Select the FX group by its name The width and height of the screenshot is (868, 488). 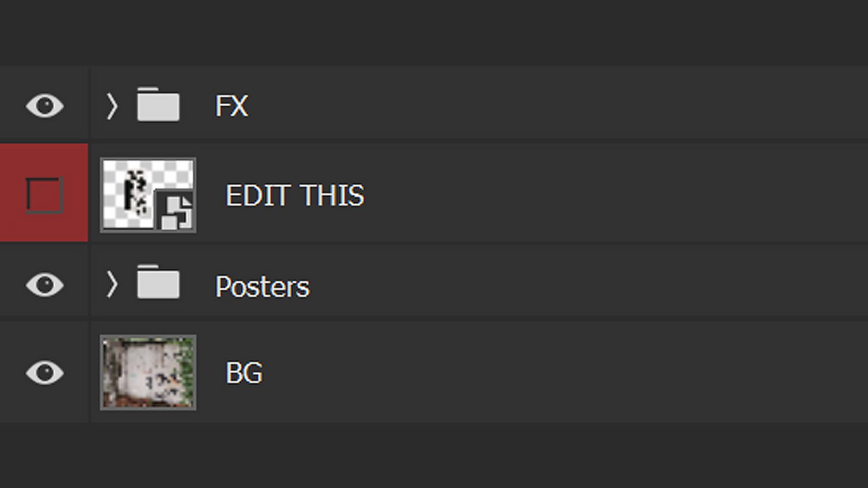point(231,106)
